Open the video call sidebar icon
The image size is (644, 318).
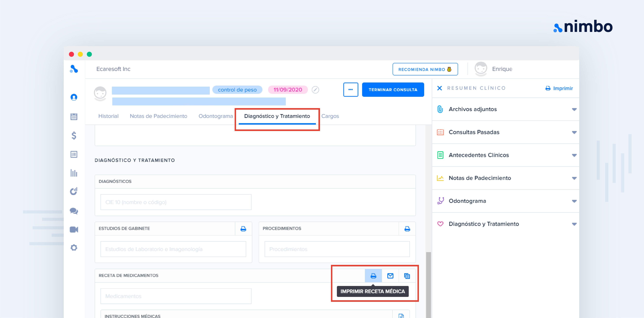pyautogui.click(x=74, y=229)
